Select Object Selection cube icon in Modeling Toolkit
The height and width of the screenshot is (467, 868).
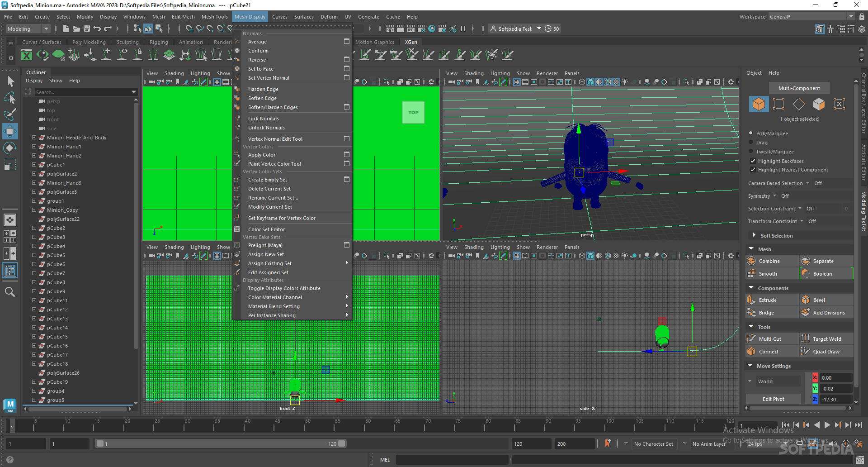point(759,104)
